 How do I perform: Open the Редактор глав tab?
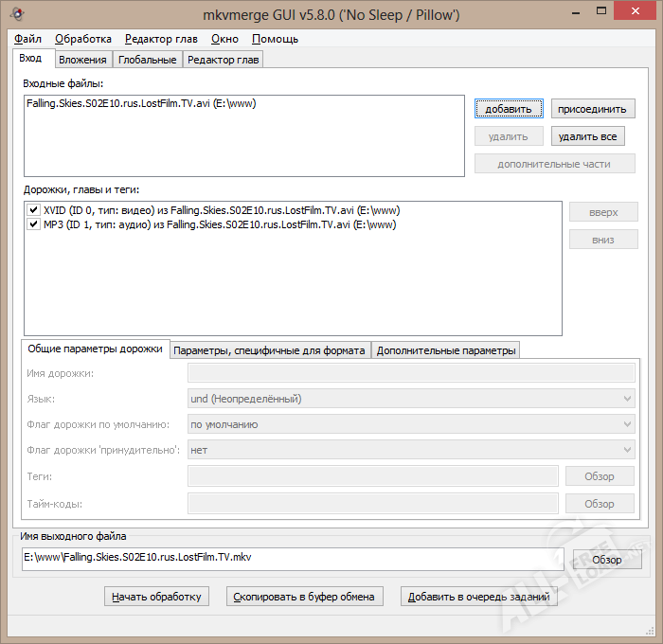tap(223, 60)
